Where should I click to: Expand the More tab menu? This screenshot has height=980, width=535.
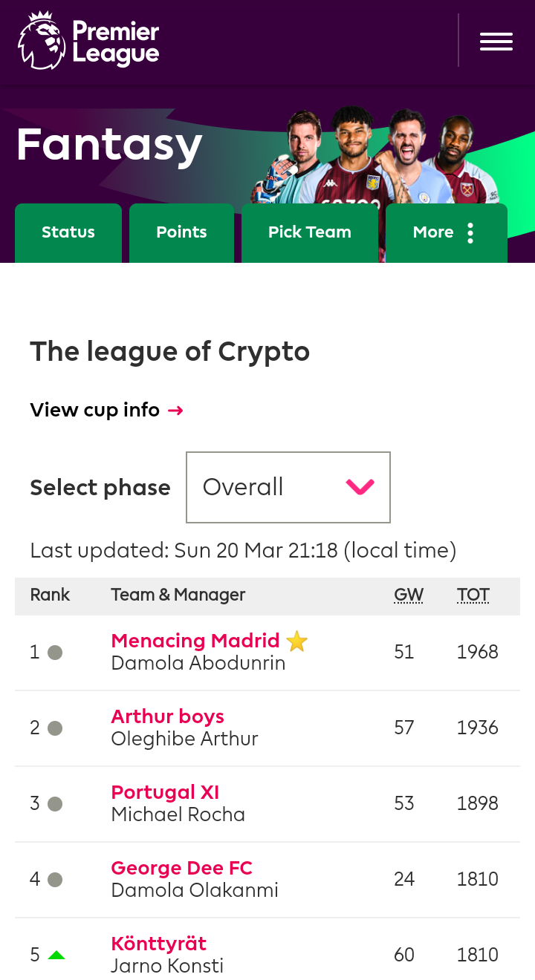click(x=447, y=233)
